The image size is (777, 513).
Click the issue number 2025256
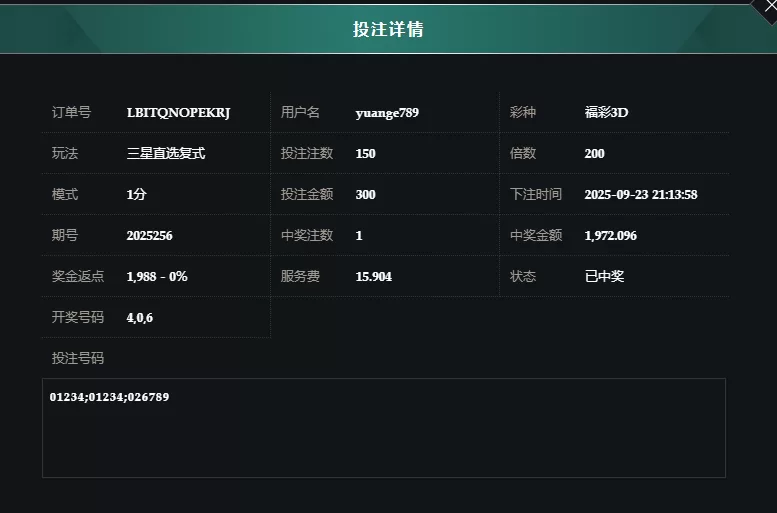[x=149, y=235]
